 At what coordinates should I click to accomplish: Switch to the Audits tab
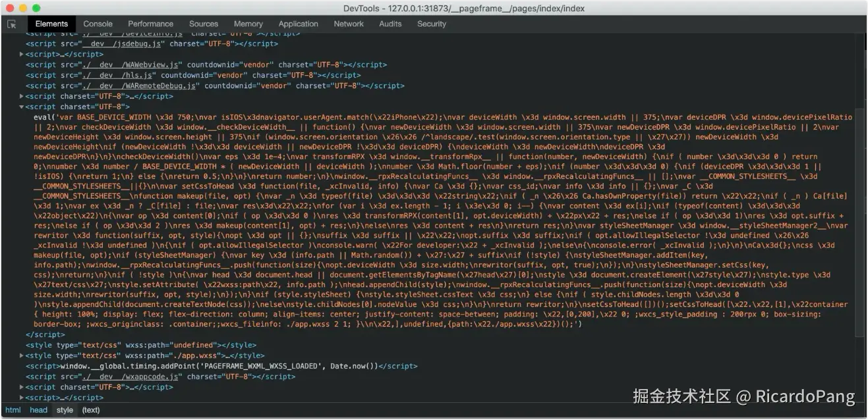click(x=390, y=24)
